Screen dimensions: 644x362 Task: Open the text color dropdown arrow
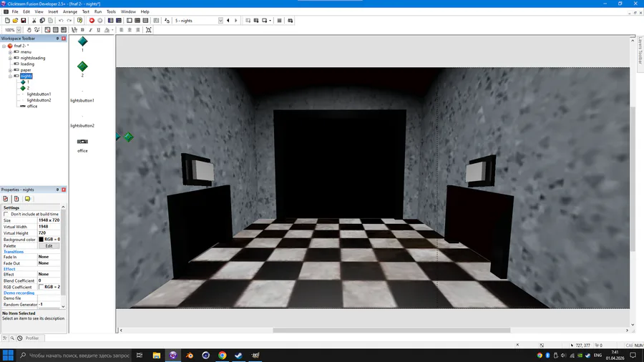pos(112,30)
